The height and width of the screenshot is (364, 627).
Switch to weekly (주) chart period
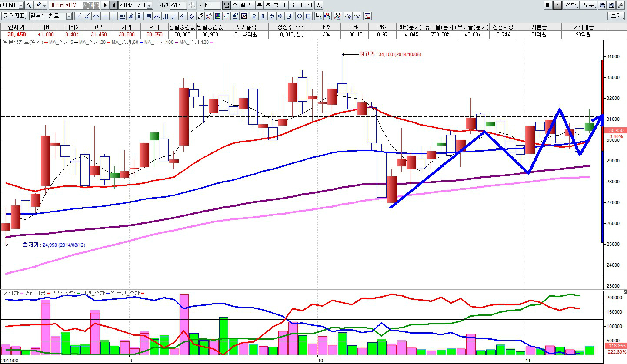coord(235,5)
